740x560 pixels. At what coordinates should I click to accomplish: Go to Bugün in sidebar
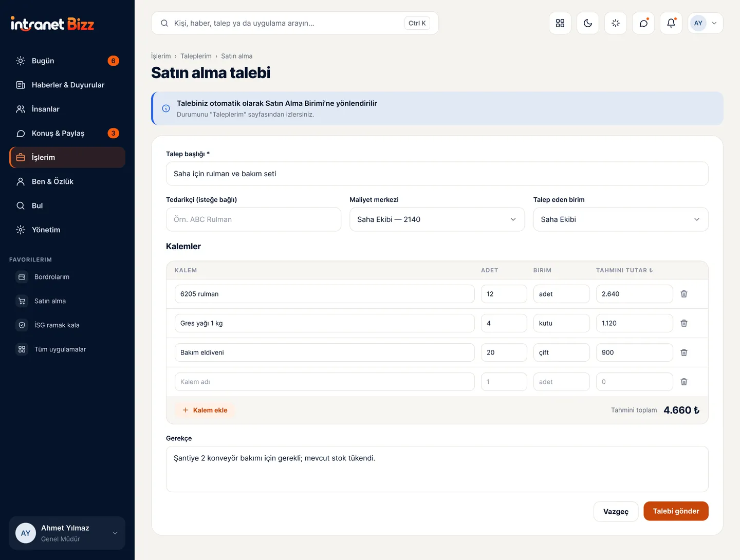click(x=67, y=61)
